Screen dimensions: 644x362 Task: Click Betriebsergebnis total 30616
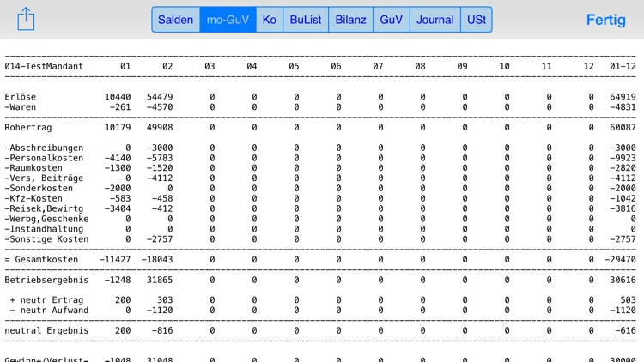tap(623, 280)
